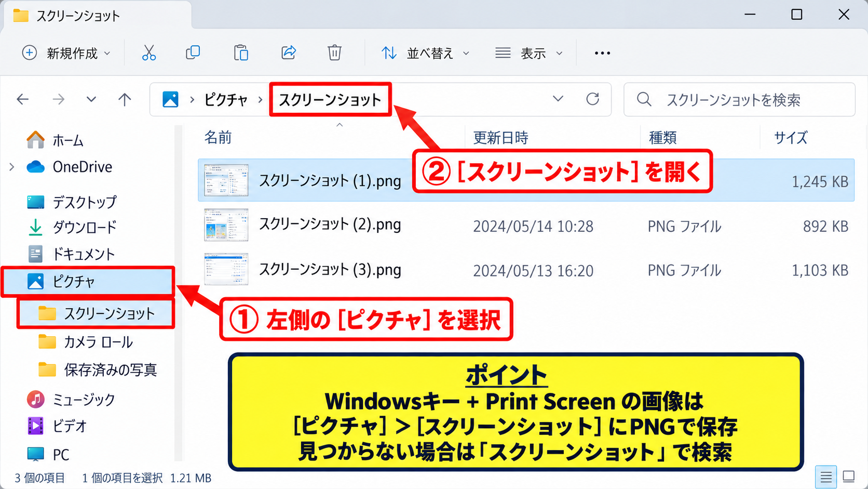Sort by サイズ column header
The width and height of the screenshot is (868, 489).
(791, 138)
